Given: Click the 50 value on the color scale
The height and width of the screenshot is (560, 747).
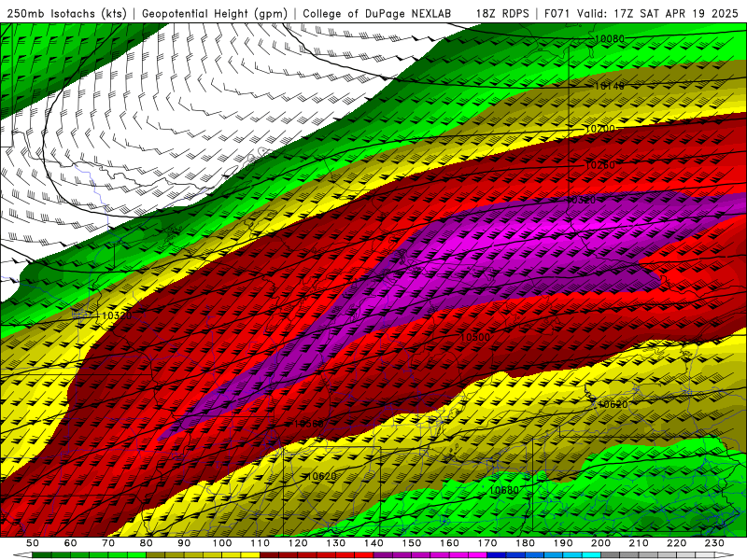Looking at the screenshot, I should (x=33, y=543).
